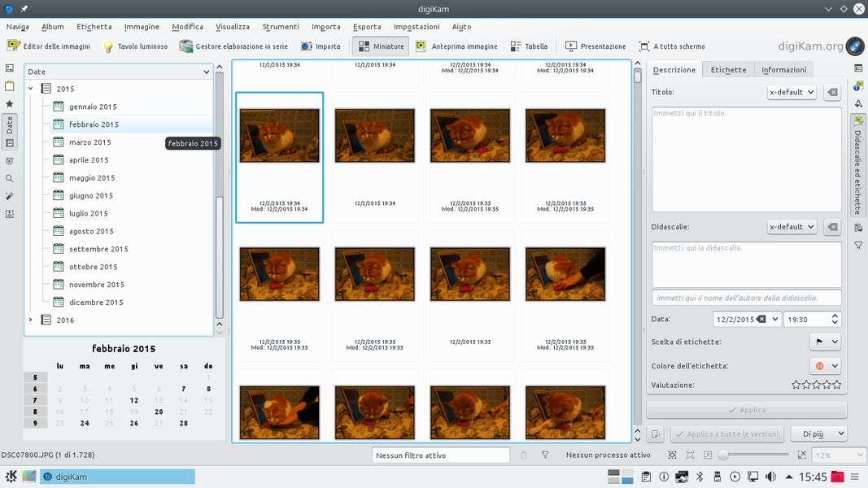Click the Di più button
Viewport: 868px width, 488px height.
tap(818, 434)
